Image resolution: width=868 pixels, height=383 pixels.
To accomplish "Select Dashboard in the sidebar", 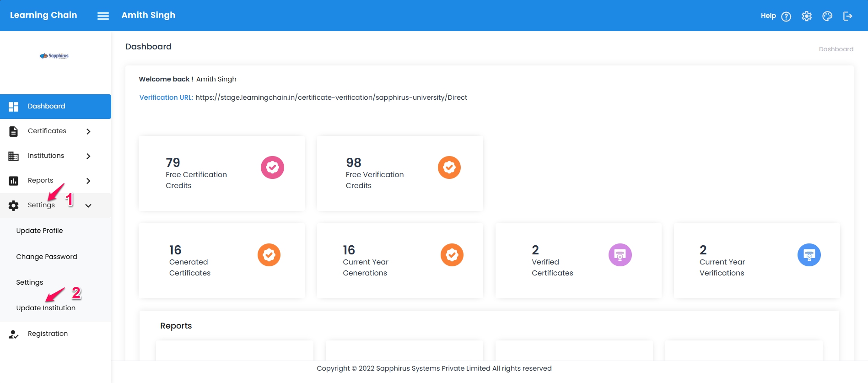I will [x=46, y=106].
